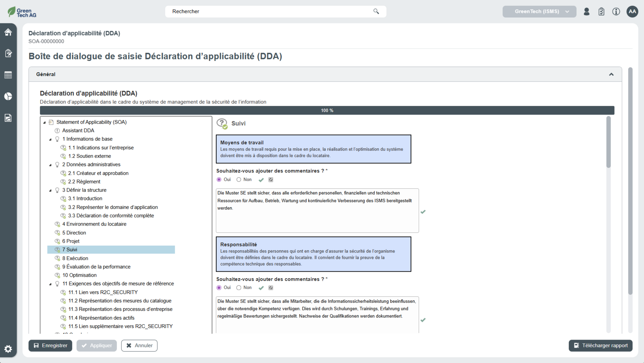Open the report chart sidebar icon
Screen dimensions: 644x363
(8, 118)
